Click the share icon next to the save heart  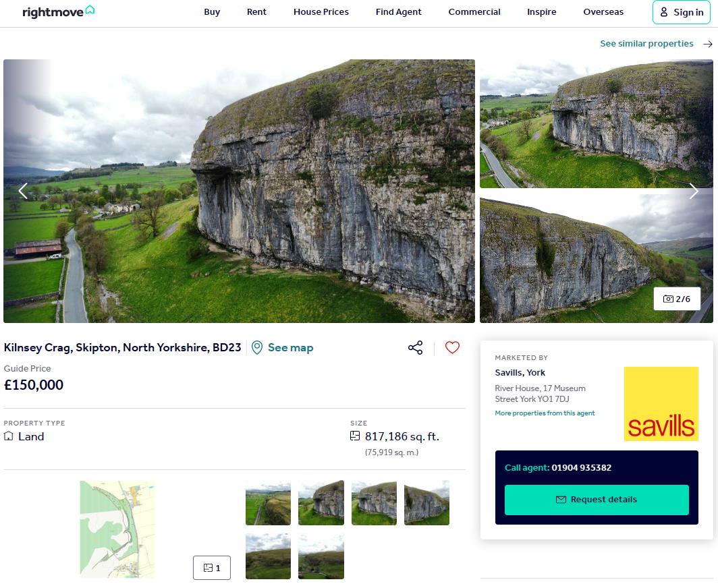(415, 347)
